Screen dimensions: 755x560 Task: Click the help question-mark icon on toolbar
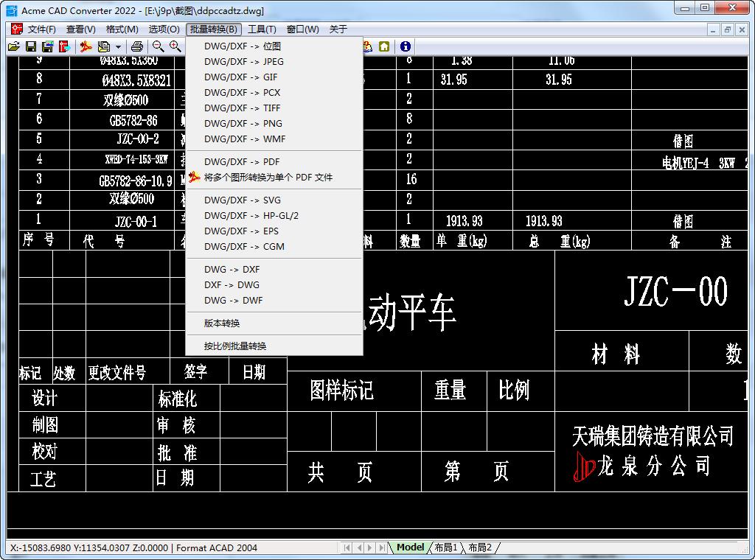(368, 46)
